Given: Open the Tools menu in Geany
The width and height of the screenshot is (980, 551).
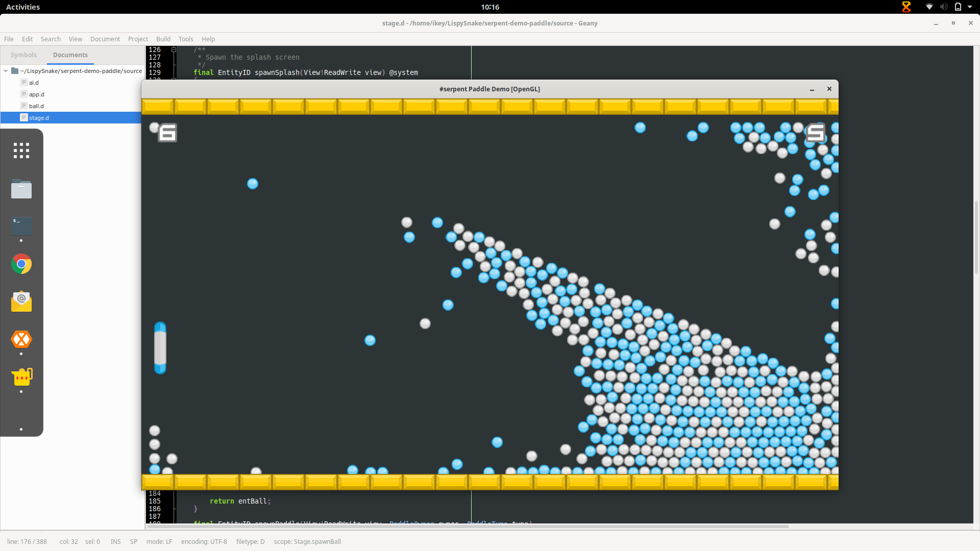Looking at the screenshot, I should (x=186, y=39).
